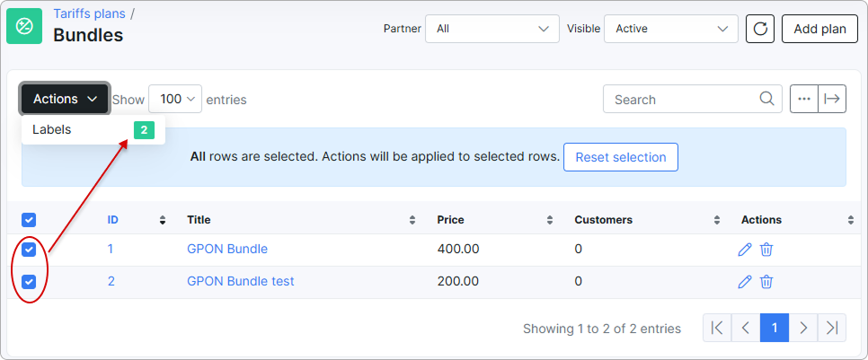
Task: Change the entries per page dropdown
Action: [x=175, y=99]
